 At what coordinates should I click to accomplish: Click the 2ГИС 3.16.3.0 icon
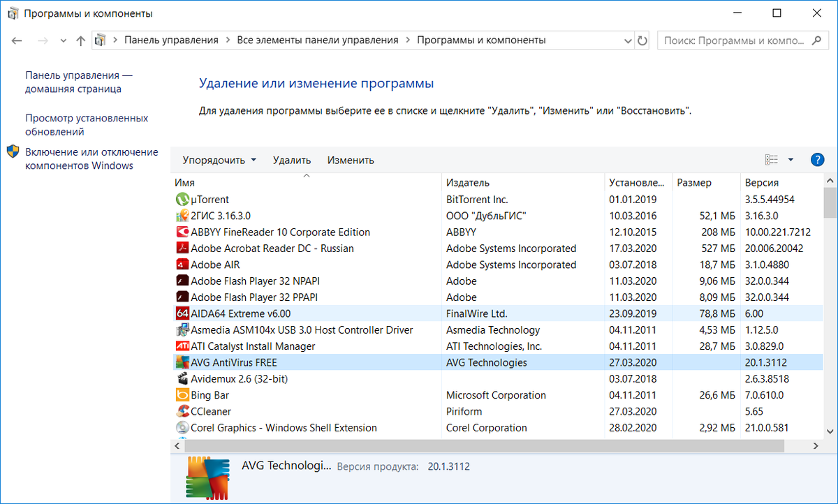coord(182,216)
